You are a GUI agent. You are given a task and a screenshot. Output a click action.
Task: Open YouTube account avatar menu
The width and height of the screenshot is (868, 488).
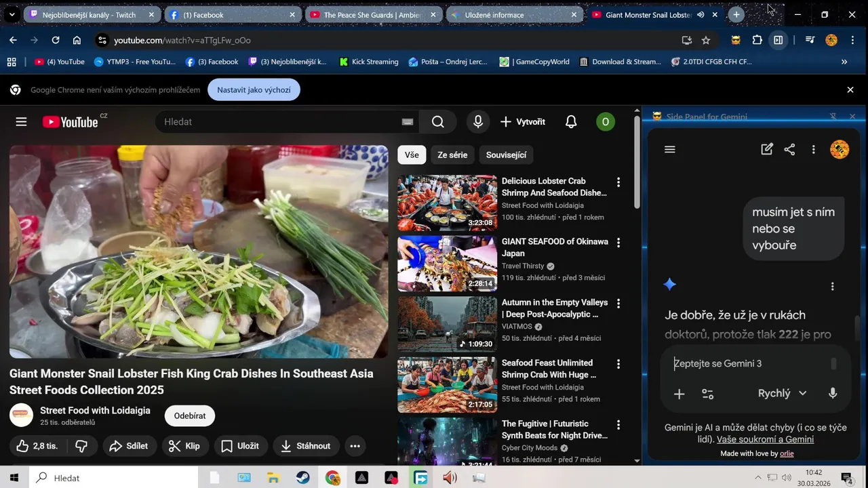pyautogui.click(x=605, y=122)
